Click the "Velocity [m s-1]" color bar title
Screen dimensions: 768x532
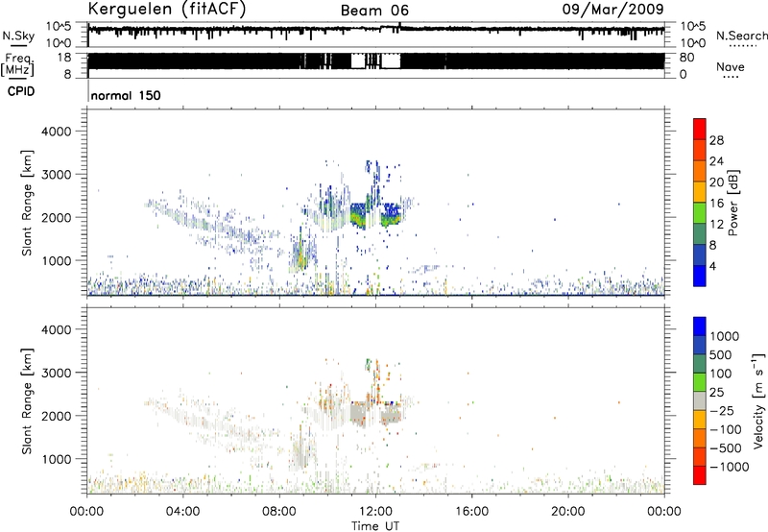click(x=758, y=400)
